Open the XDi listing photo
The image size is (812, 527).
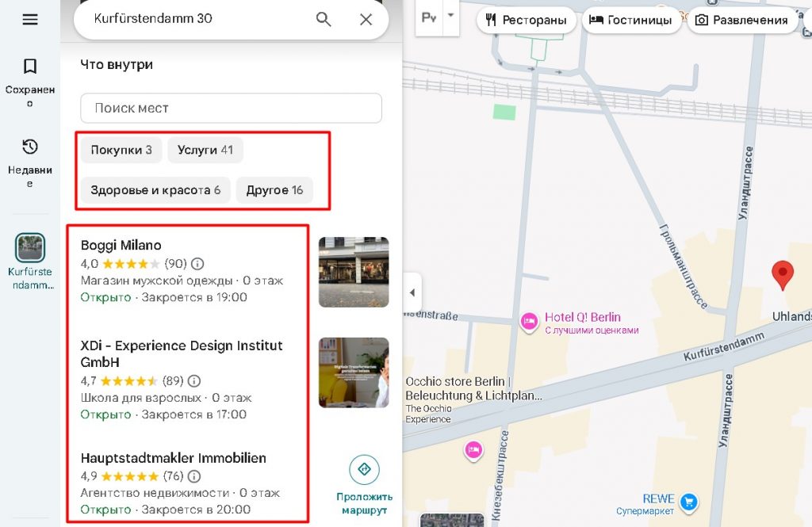[354, 372]
